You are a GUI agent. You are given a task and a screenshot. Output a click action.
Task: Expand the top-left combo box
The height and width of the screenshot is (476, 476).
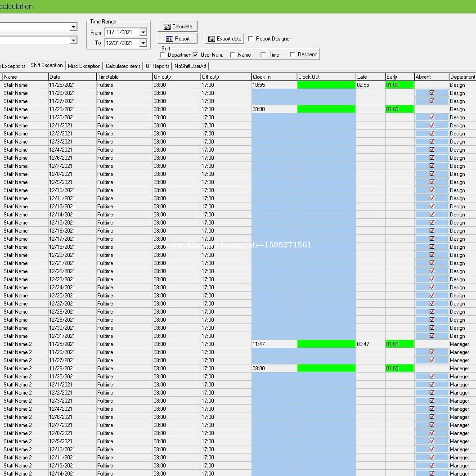[x=73, y=27]
